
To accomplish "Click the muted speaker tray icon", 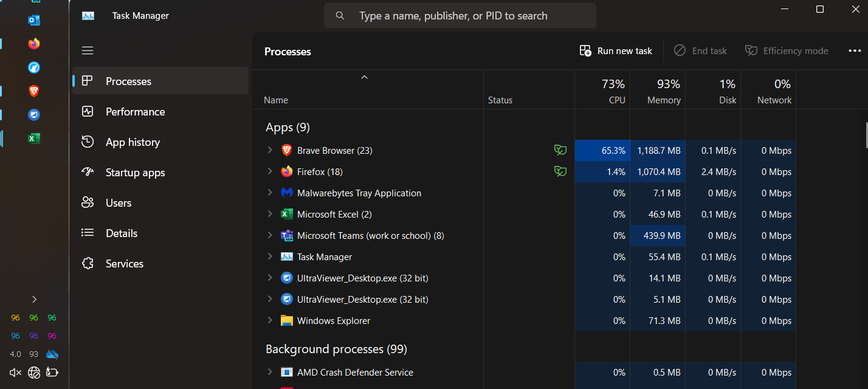I will click(16, 373).
